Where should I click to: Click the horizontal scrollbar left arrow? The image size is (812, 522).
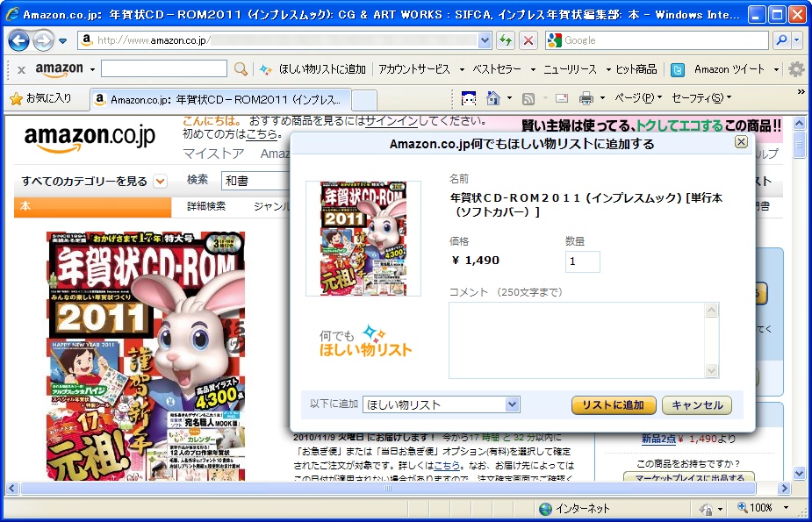[x=11, y=488]
